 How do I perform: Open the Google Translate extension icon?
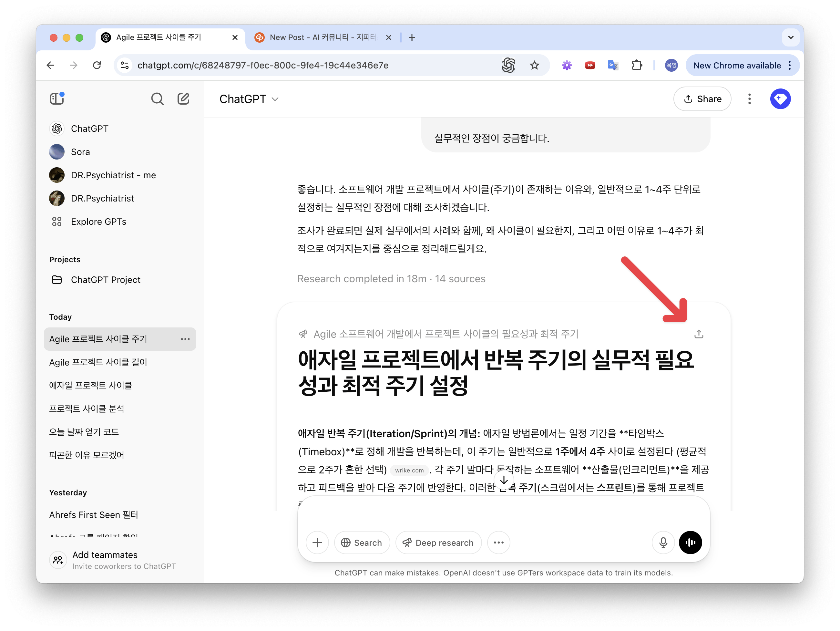point(613,65)
